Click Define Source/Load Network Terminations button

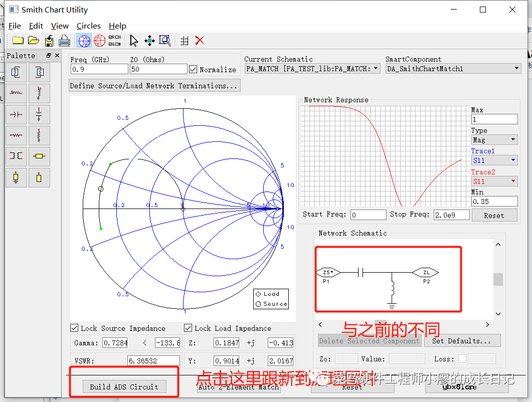pos(154,86)
